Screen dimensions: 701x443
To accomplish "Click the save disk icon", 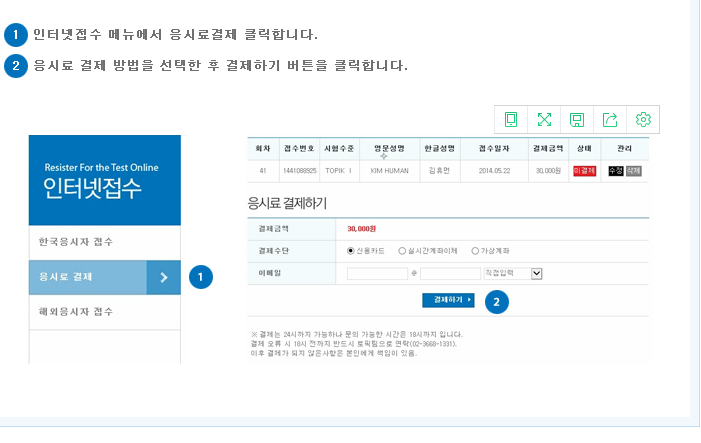I will tap(577, 120).
